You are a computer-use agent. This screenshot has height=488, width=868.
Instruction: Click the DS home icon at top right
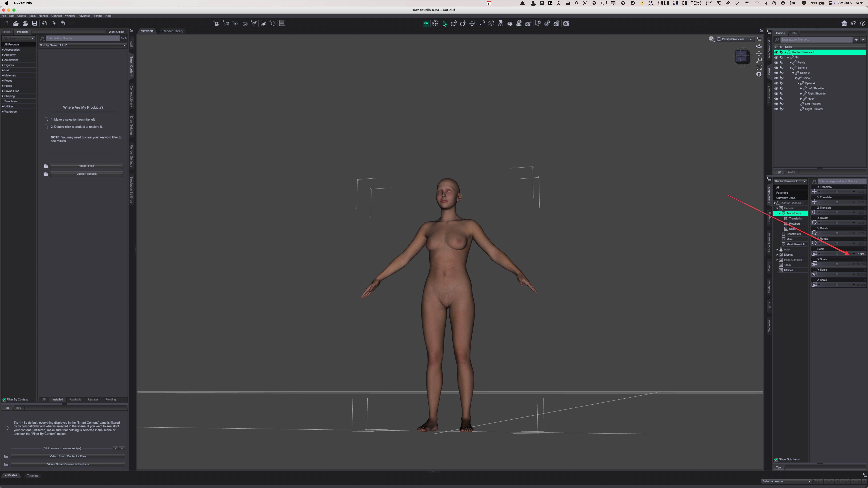pos(844,23)
